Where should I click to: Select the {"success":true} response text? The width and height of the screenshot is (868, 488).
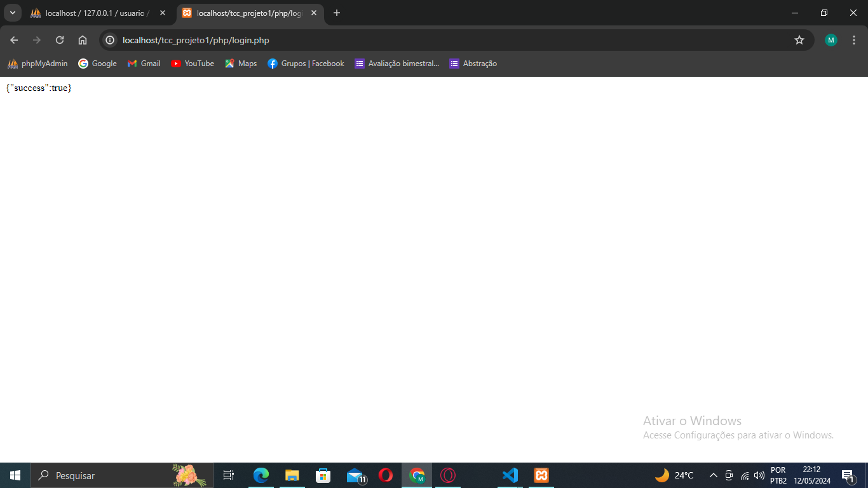pos(39,88)
